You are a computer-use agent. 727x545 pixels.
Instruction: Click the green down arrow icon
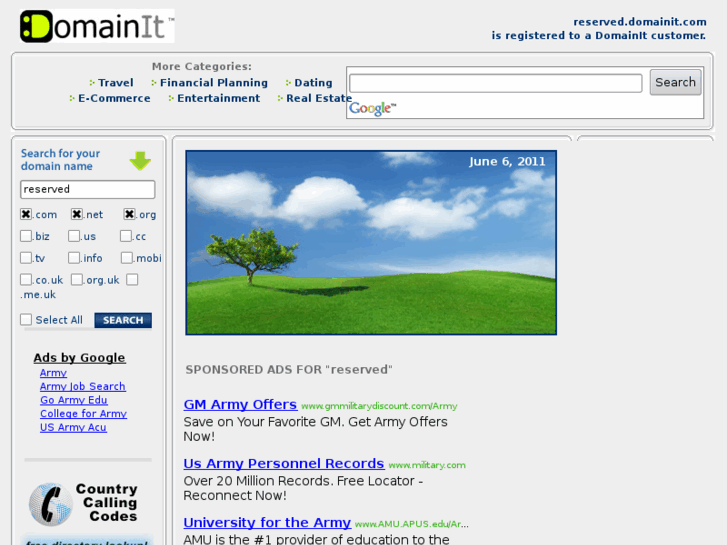pyautogui.click(x=140, y=161)
